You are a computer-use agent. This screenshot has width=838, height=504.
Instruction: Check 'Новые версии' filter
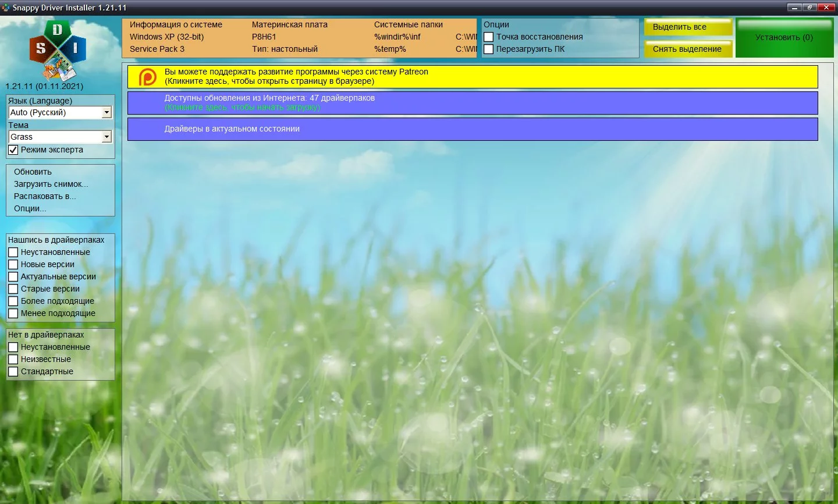pos(13,265)
